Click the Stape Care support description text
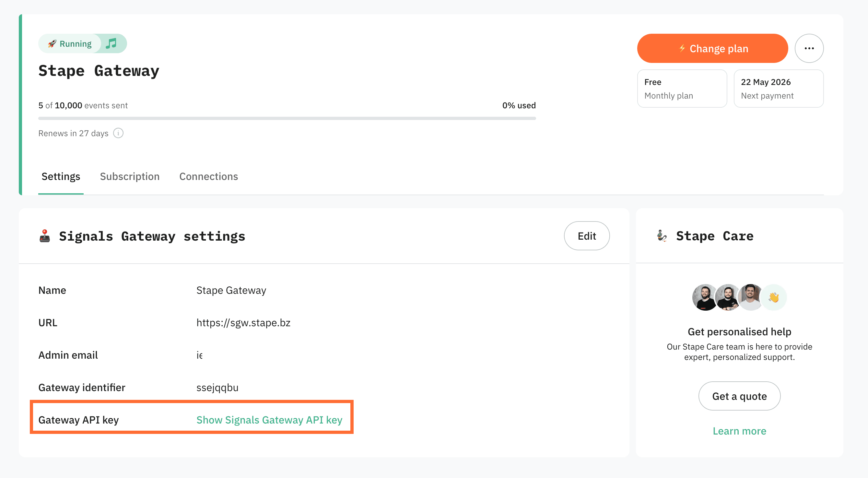The width and height of the screenshot is (868, 478). point(739,352)
